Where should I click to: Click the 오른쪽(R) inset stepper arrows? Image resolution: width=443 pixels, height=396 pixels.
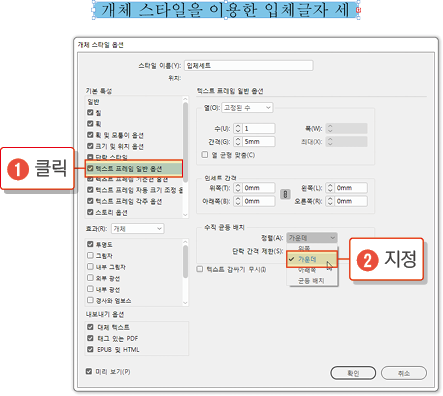(x=330, y=201)
